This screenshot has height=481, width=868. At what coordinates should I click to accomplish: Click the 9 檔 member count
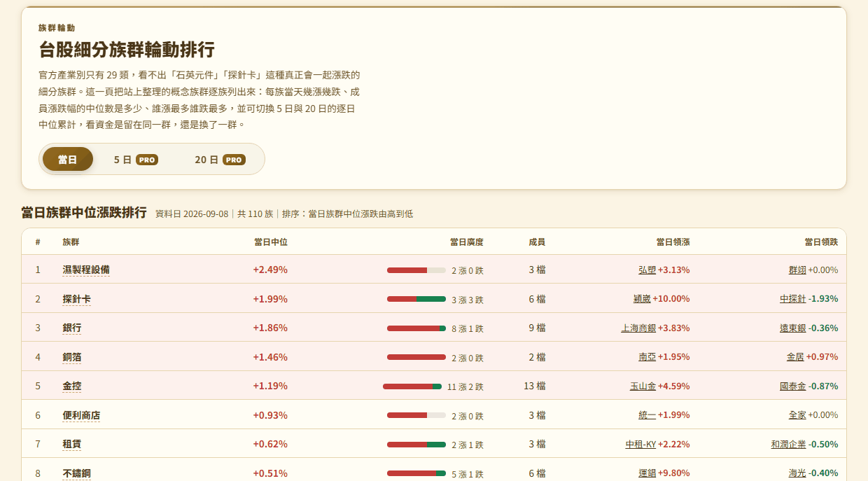[537, 328]
